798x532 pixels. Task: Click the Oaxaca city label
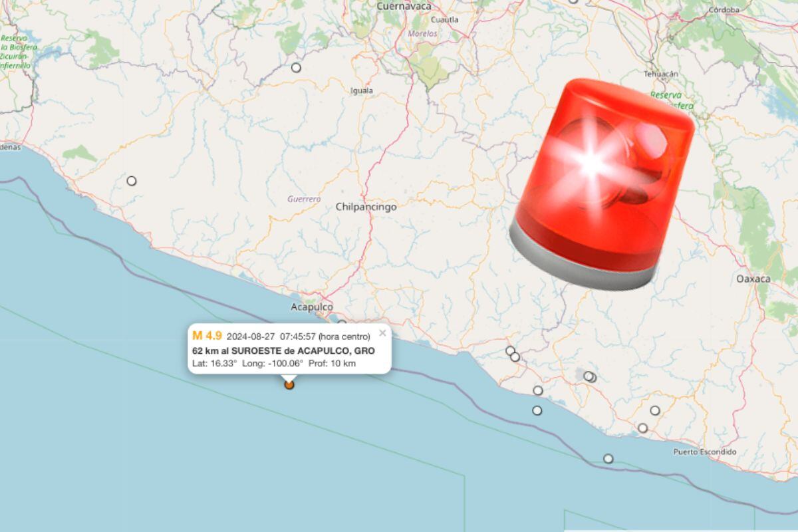(753, 279)
